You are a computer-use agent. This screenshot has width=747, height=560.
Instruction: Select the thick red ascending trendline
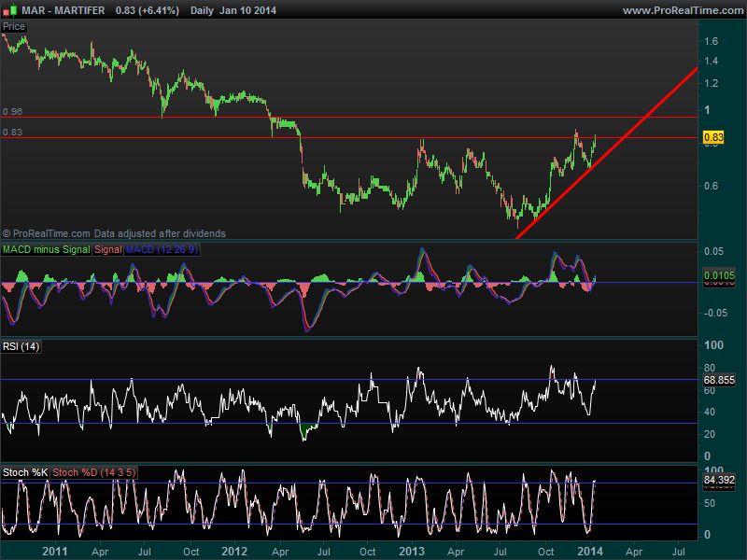click(608, 153)
